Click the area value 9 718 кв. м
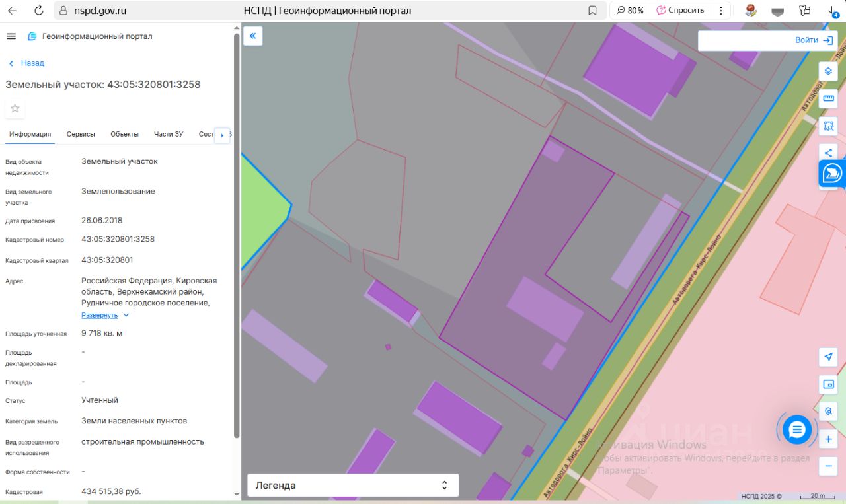Screen dimensions: 846x504 pos(102,333)
